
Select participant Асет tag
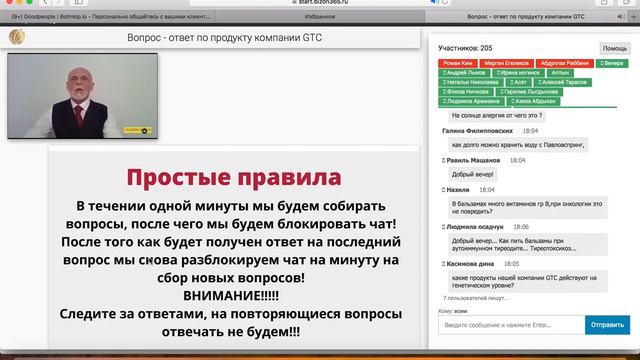click(518, 82)
